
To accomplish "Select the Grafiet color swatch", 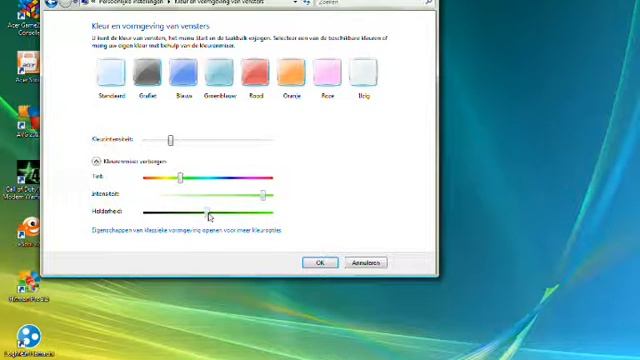I will (x=147, y=72).
